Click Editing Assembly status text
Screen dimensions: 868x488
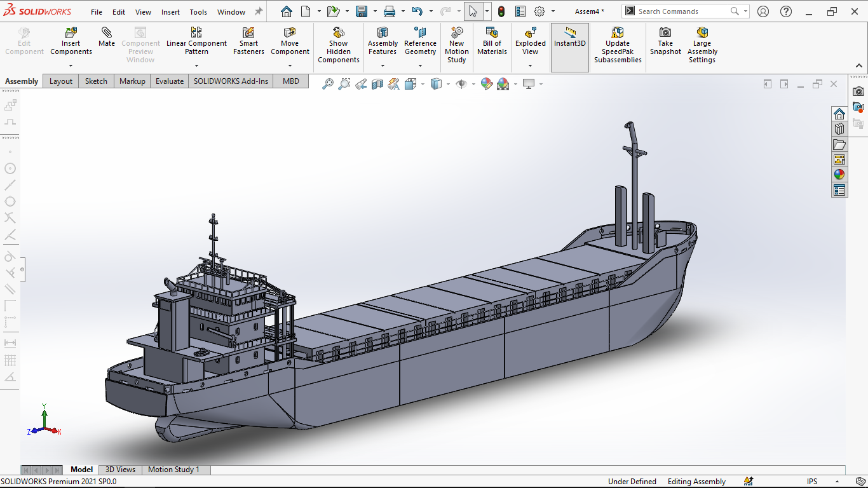tap(696, 482)
